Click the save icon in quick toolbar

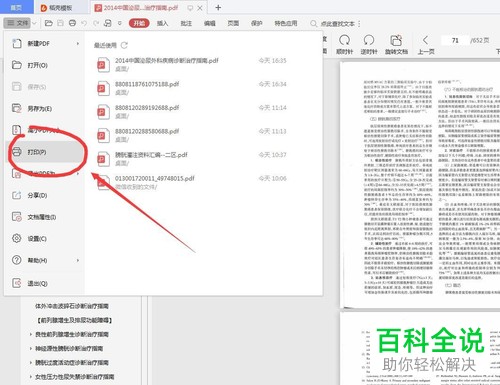60,23
